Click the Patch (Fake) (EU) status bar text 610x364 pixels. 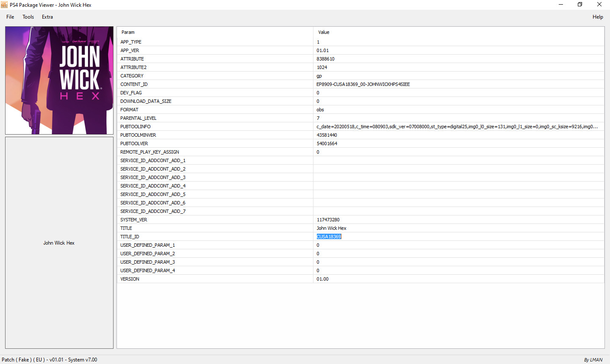(50, 360)
